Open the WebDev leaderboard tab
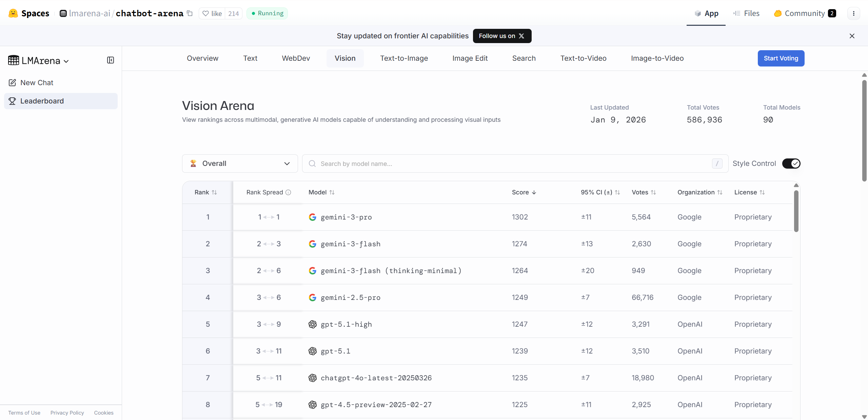This screenshot has width=868, height=420. tap(296, 58)
